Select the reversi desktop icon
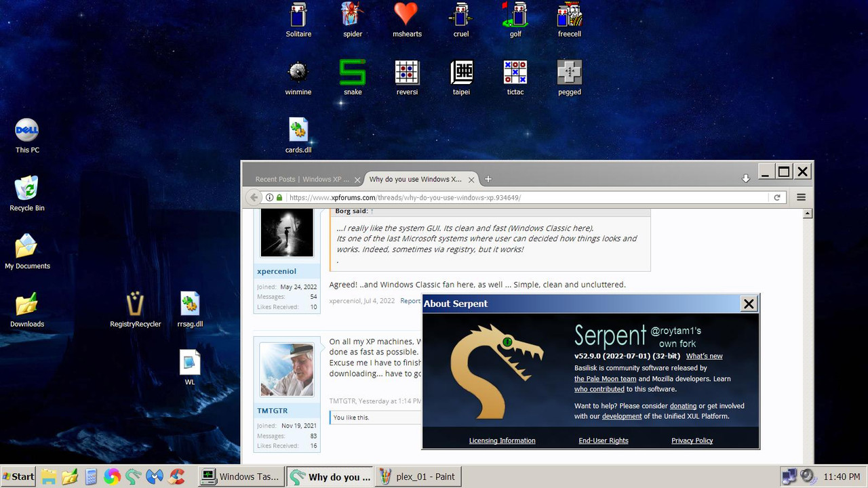The height and width of the screenshot is (488, 868). [x=407, y=78]
